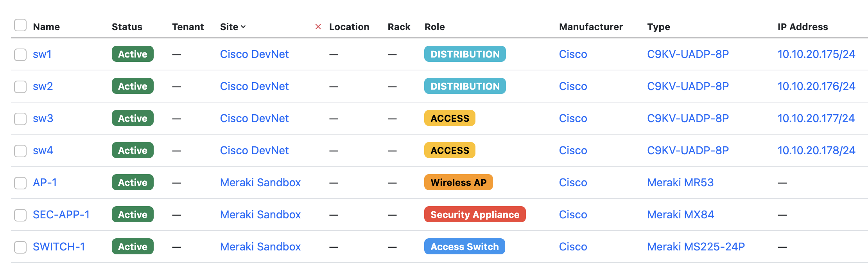
Task: Sort the table by Name column
Action: [46, 27]
